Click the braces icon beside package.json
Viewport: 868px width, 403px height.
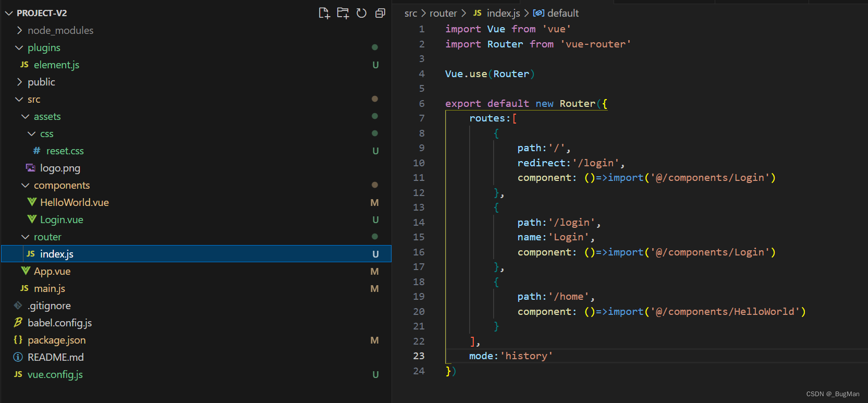pyautogui.click(x=18, y=340)
